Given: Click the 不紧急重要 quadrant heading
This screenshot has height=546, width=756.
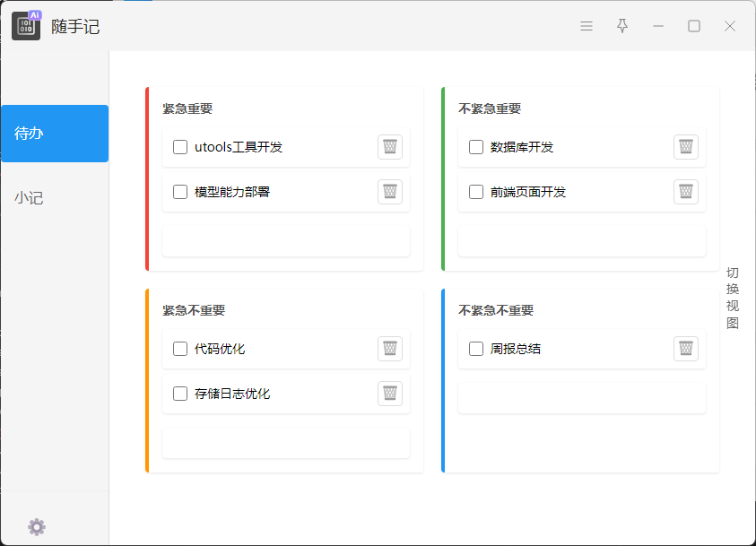Looking at the screenshot, I should (490, 108).
